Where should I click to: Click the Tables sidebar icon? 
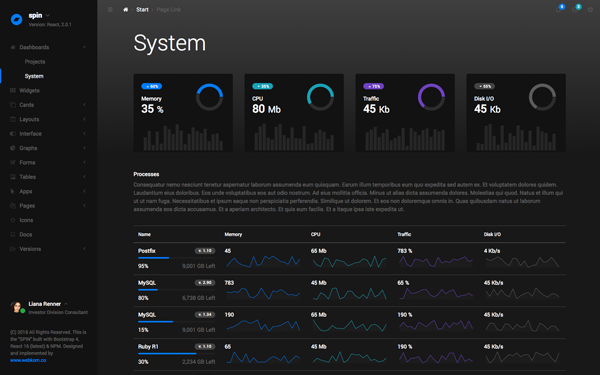click(13, 177)
